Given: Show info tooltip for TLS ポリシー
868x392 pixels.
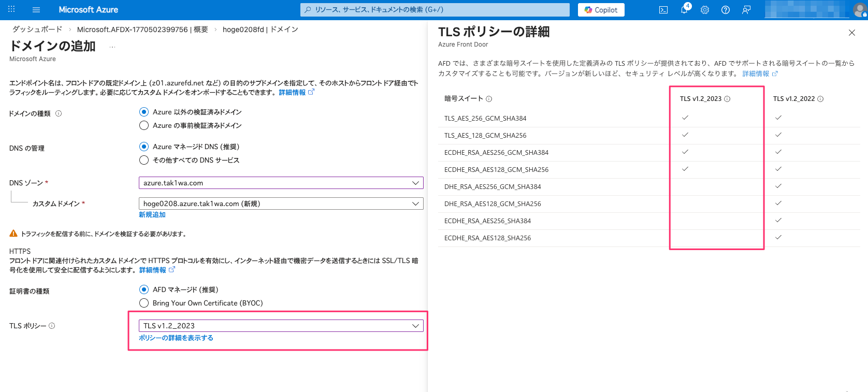Looking at the screenshot, I should click(x=52, y=326).
